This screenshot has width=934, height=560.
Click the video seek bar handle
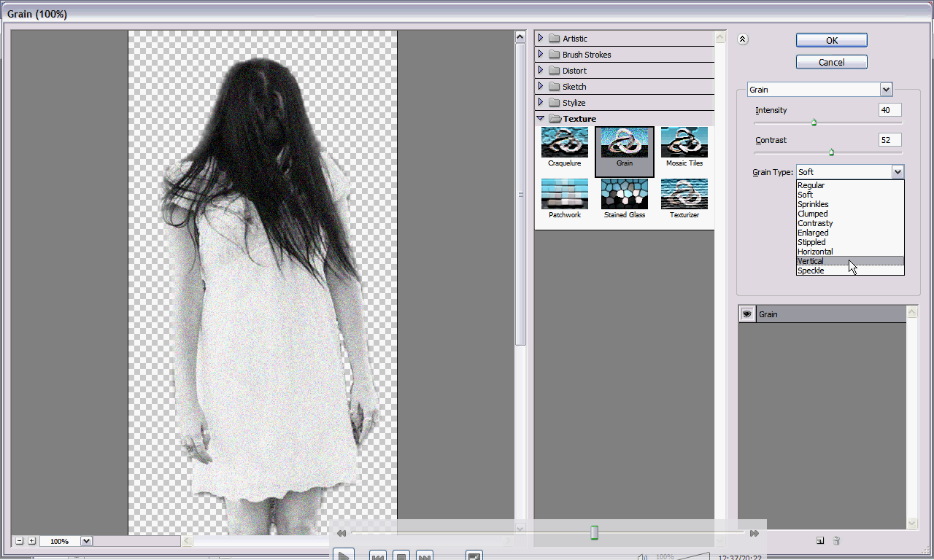point(594,533)
